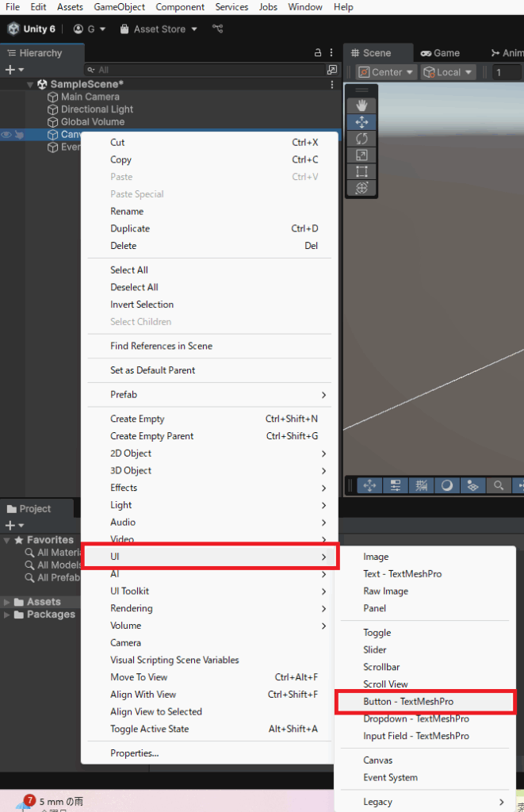524x812 pixels.
Task: Open the Local rotation dropdown
Action: [x=448, y=72]
